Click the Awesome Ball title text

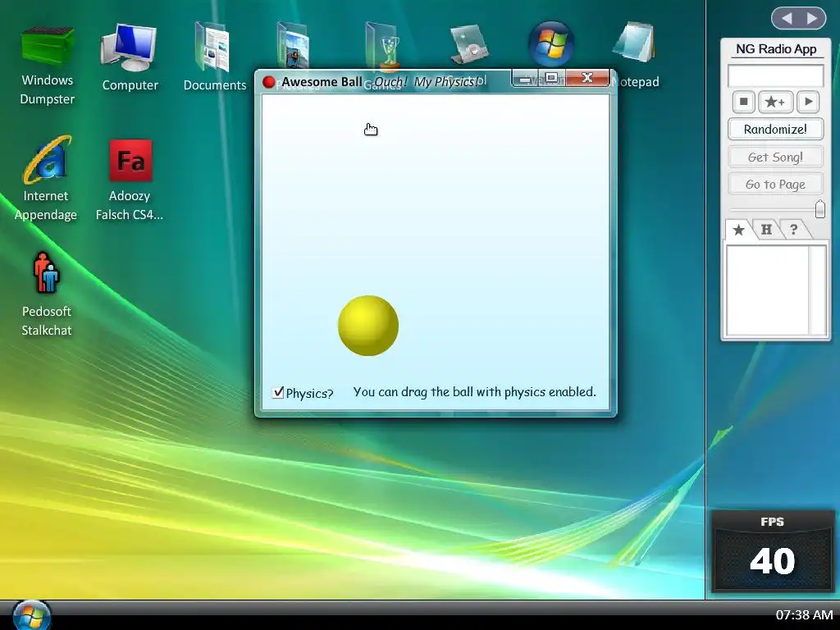(x=322, y=82)
